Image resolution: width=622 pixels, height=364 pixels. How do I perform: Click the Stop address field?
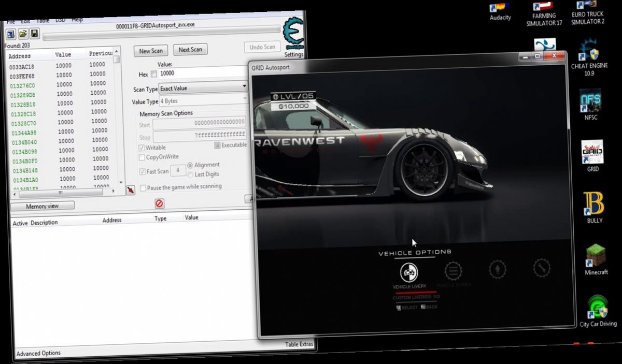coord(200,136)
